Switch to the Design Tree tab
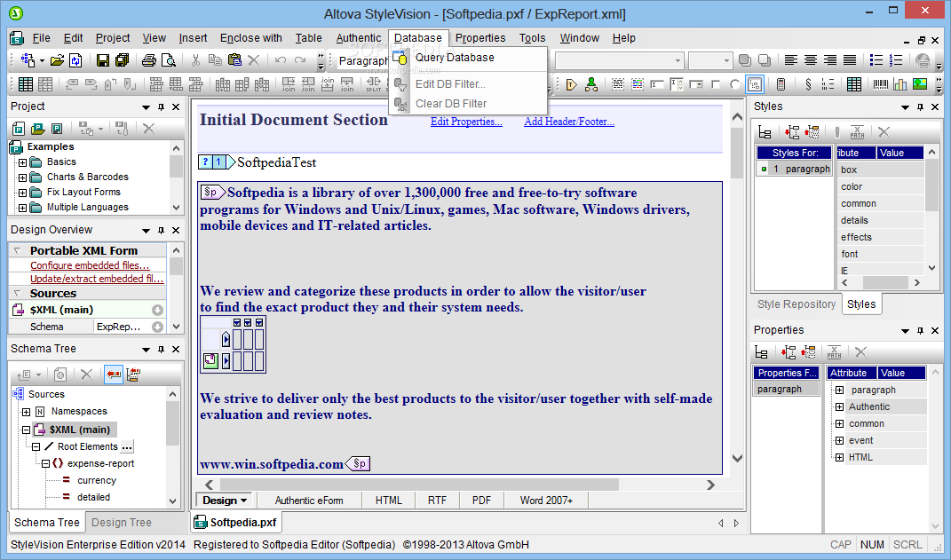 [x=122, y=523]
